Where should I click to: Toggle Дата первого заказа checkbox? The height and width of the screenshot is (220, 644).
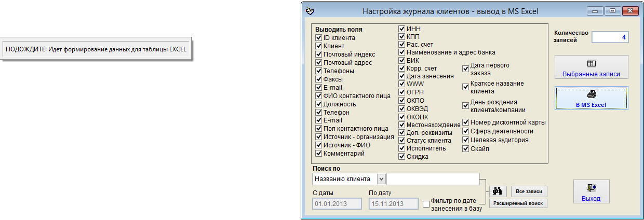466,67
